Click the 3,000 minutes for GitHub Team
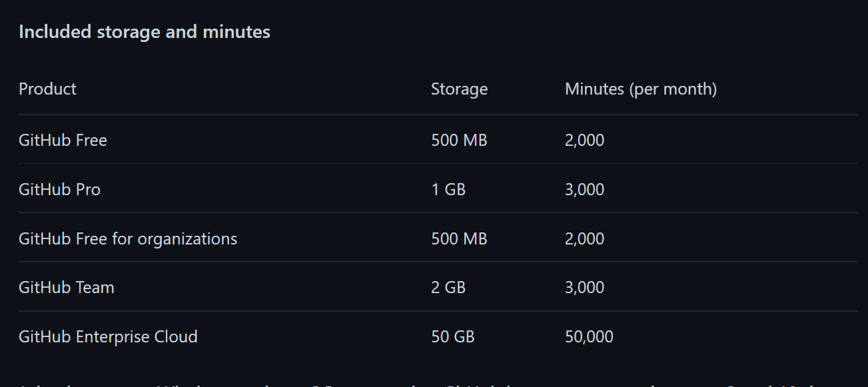The height and width of the screenshot is (387, 868). 584,288
